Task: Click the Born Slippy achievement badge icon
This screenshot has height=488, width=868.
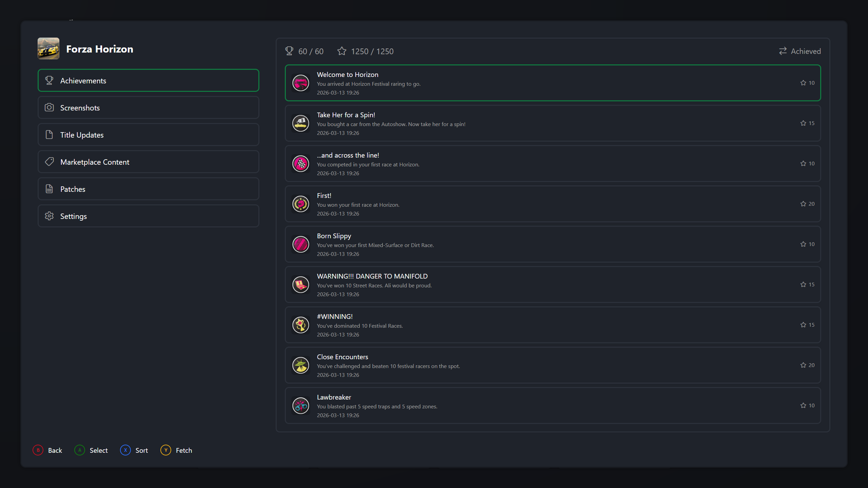Action: [301, 244]
